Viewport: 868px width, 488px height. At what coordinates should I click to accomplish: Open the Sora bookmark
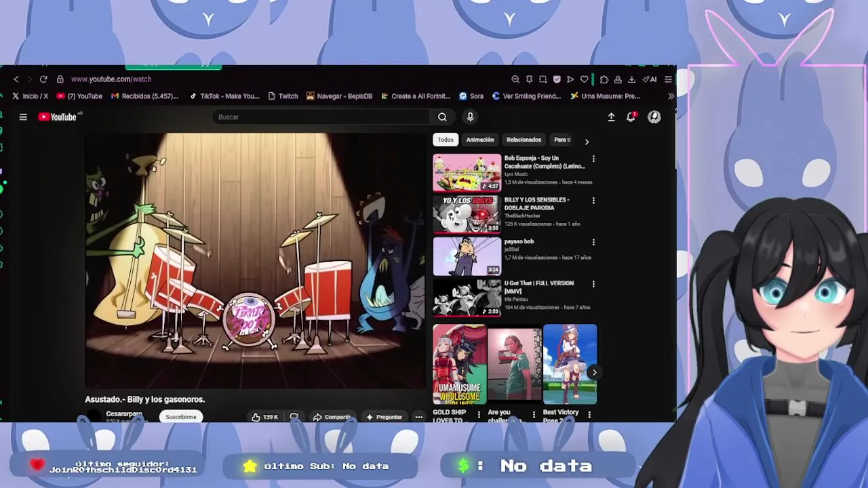tap(471, 96)
